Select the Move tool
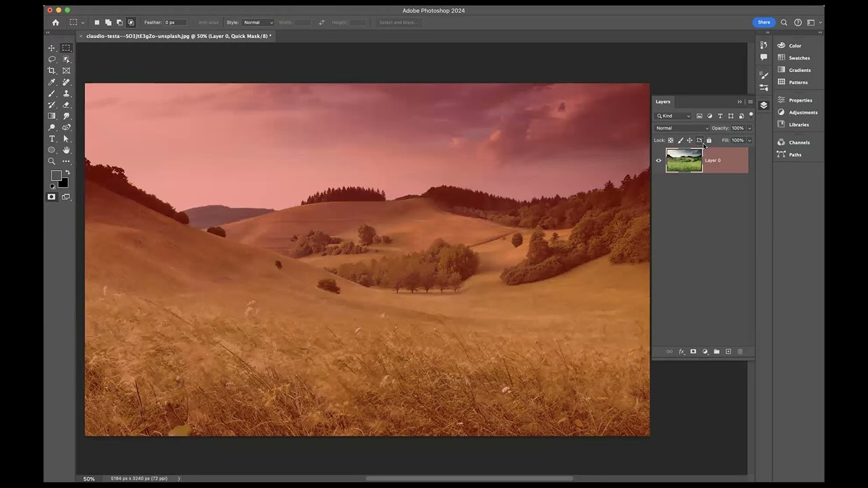Viewport: 868px width, 488px height. click(x=52, y=48)
